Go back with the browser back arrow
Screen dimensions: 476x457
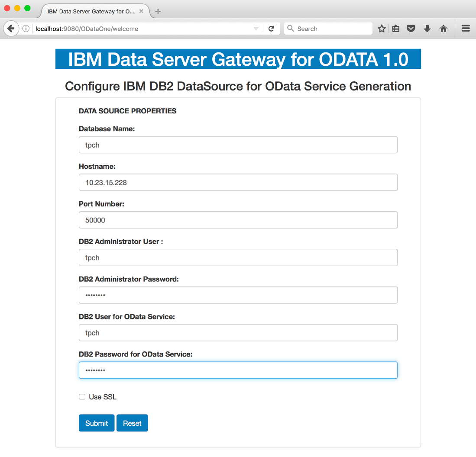tap(11, 29)
